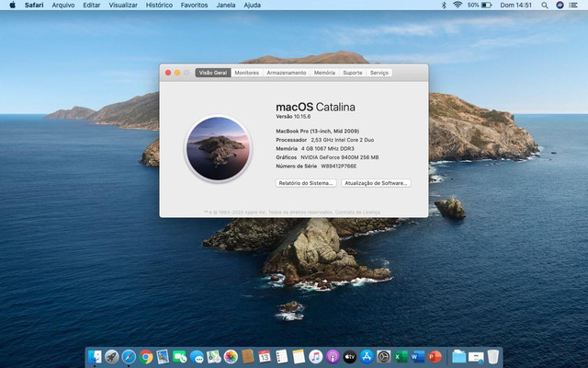Open the Janela menu
The height and width of the screenshot is (368, 588).
pos(226,6)
